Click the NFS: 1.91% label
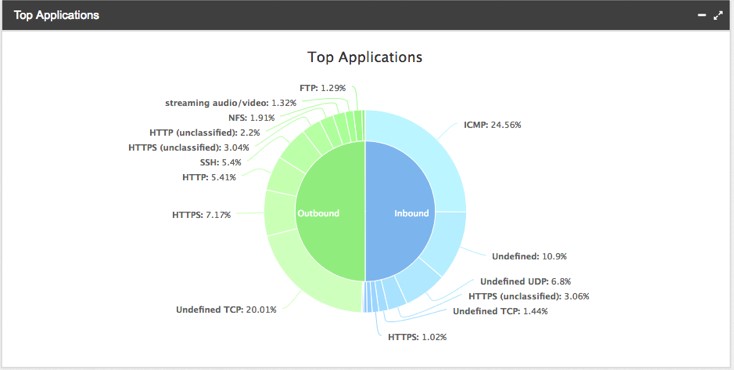The width and height of the screenshot is (734, 370). (251, 118)
